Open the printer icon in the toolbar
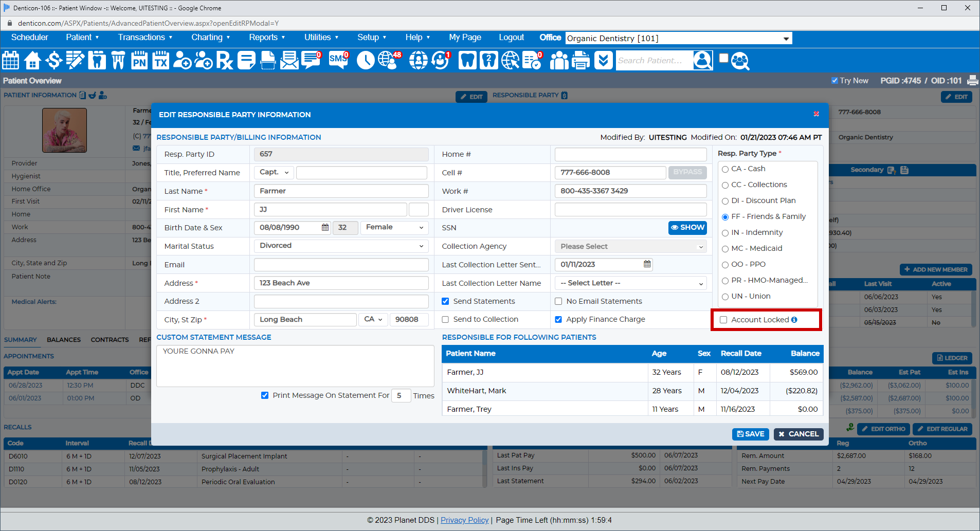The width and height of the screenshot is (980, 531). click(580, 60)
